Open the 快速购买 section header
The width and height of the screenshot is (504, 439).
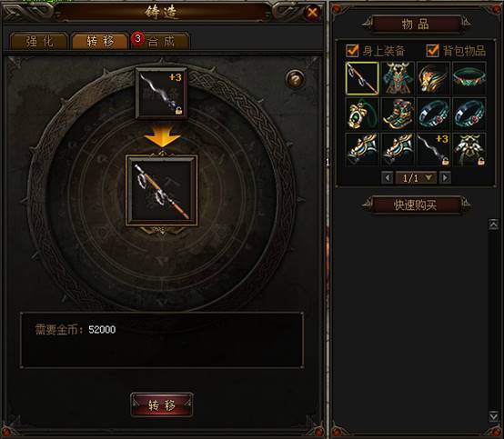pyautogui.click(x=415, y=205)
